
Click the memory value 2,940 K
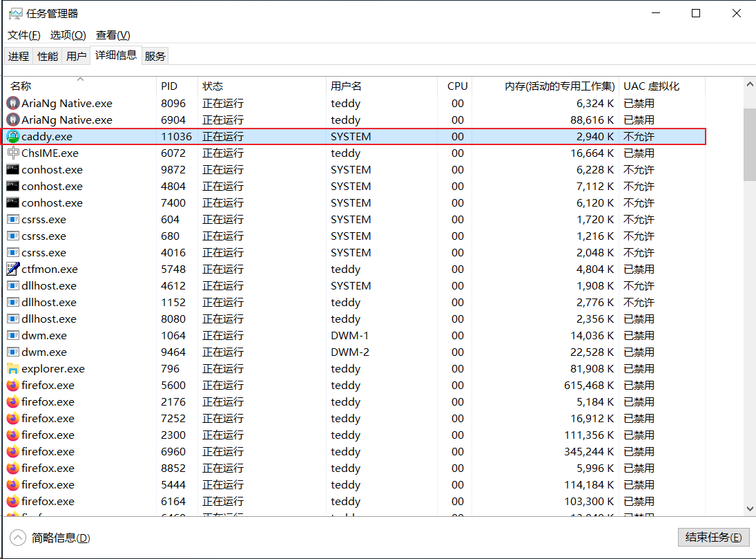[595, 137]
